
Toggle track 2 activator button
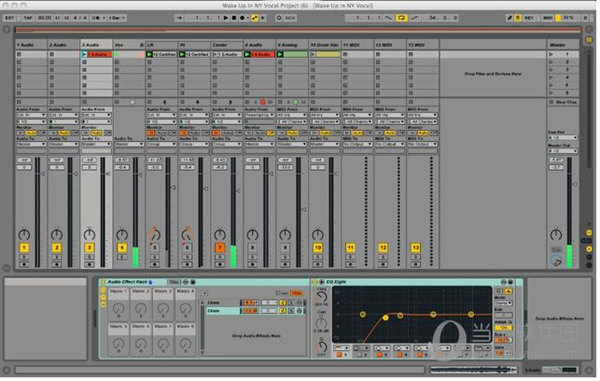point(57,248)
